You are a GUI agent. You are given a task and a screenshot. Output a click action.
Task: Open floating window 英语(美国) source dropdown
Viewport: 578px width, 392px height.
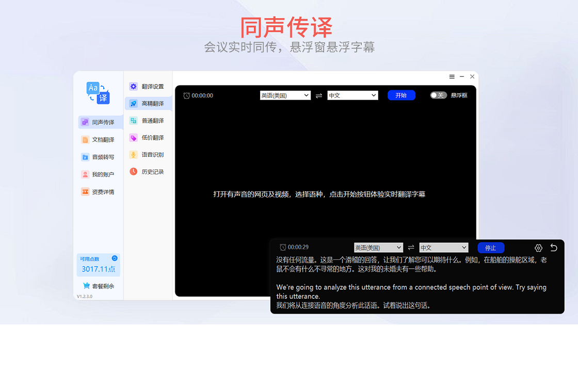(378, 248)
